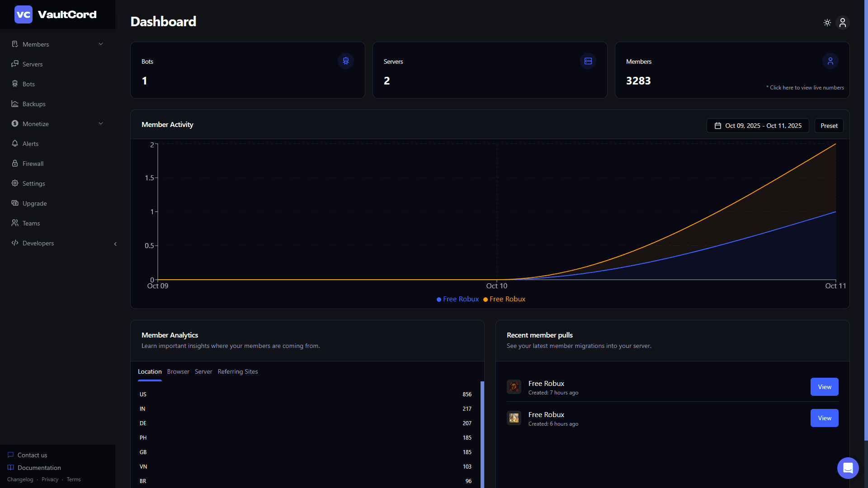This screenshot has height=488, width=868.
Task: View the Free Robux pull from 7 hours ago
Action: 825,387
